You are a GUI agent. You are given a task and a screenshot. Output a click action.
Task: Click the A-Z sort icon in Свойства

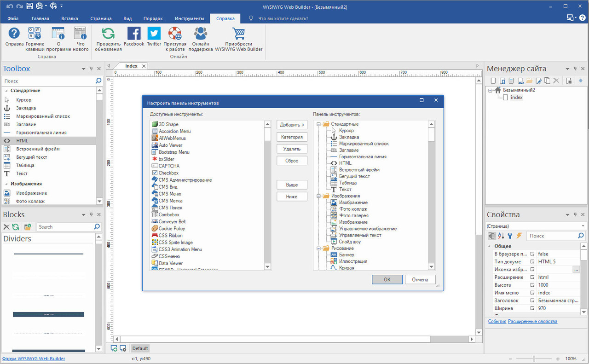click(x=501, y=236)
